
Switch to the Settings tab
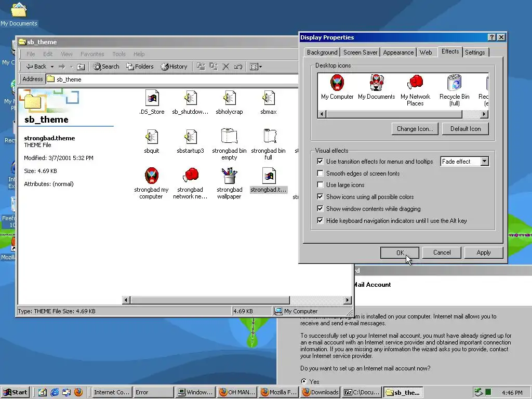coord(475,52)
